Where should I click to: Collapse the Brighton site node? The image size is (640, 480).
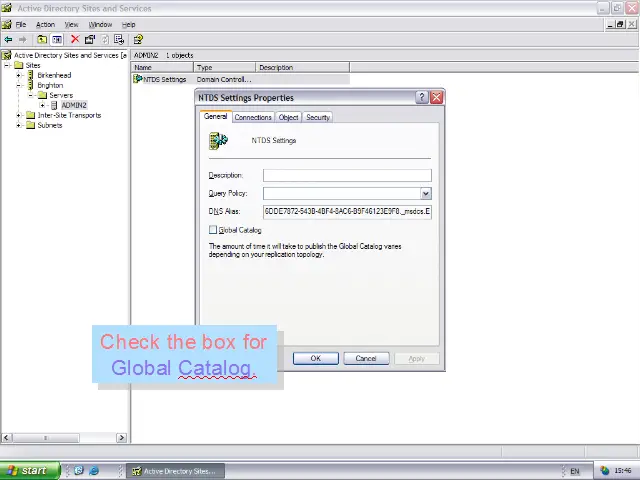19,85
